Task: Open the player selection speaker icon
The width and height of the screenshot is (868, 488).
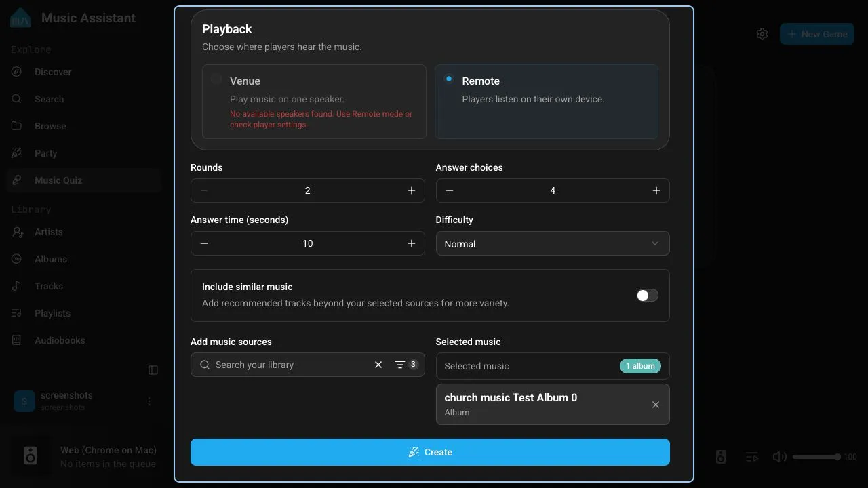Action: tap(721, 457)
